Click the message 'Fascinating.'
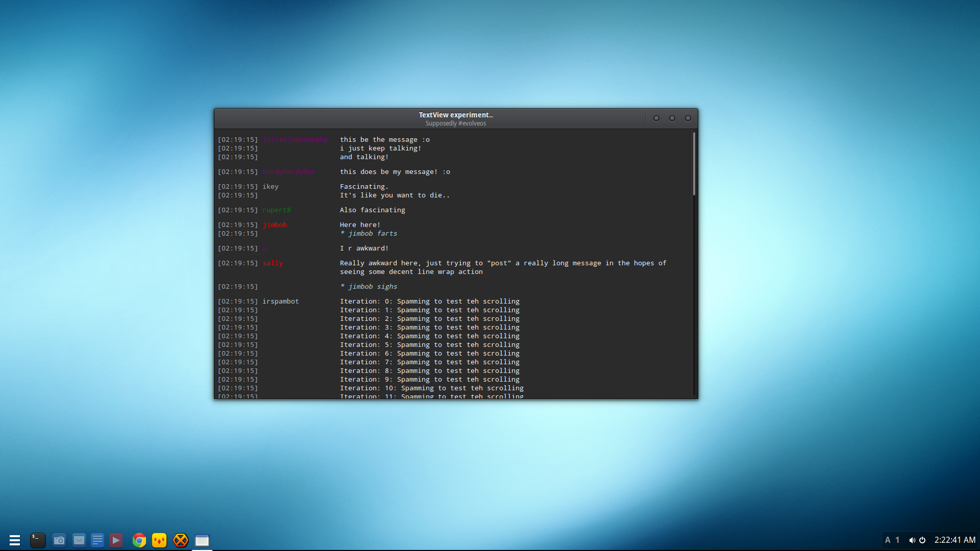980x551 pixels. (x=364, y=187)
